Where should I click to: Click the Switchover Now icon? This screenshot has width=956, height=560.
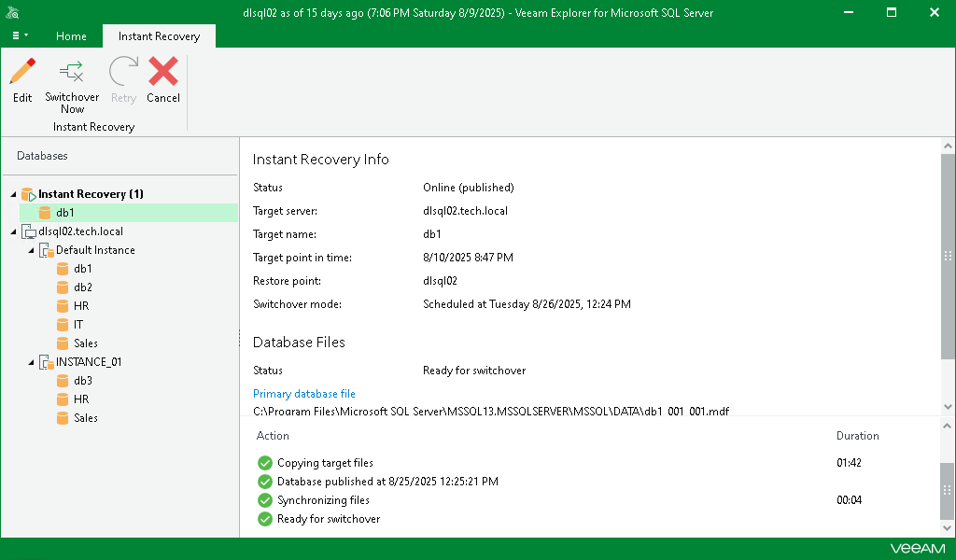pos(72,72)
